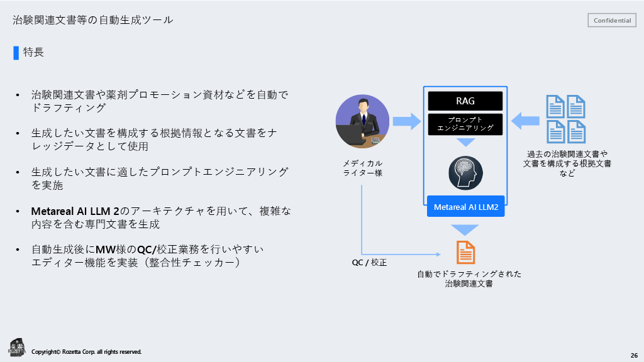Select the プロンプトエンジニアリング label
Viewport: 644px width, 362px height.
[465, 124]
